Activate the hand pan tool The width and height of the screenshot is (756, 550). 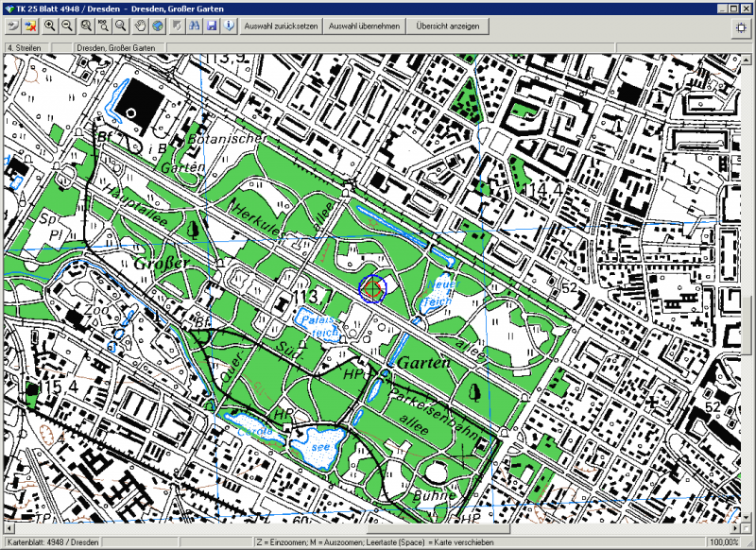point(139,26)
